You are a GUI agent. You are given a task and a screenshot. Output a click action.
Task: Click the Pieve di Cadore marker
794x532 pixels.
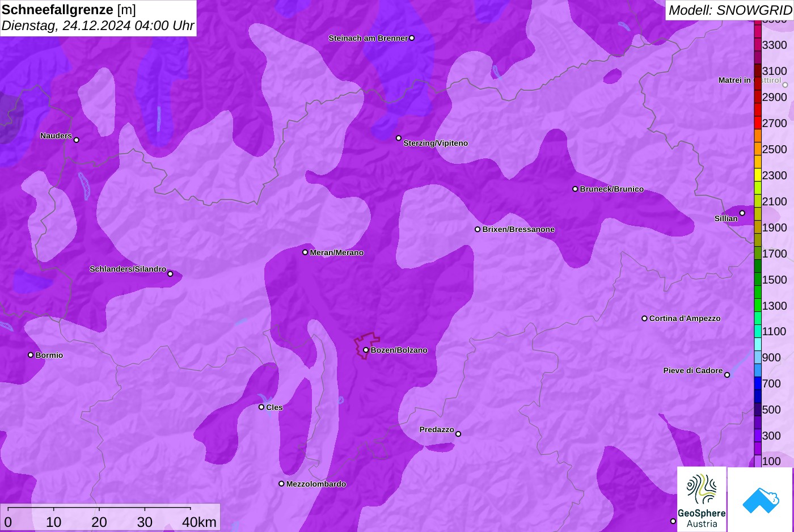tap(727, 375)
